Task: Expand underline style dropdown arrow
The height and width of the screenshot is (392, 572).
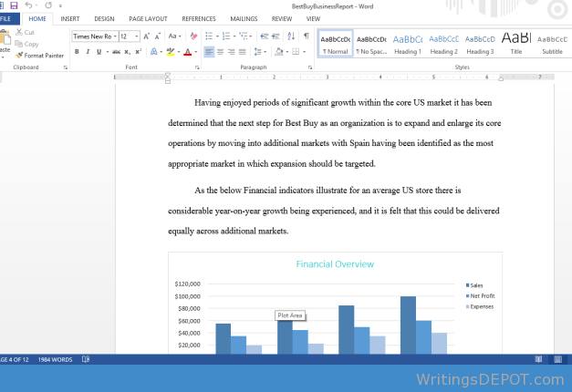Action: coord(107,52)
